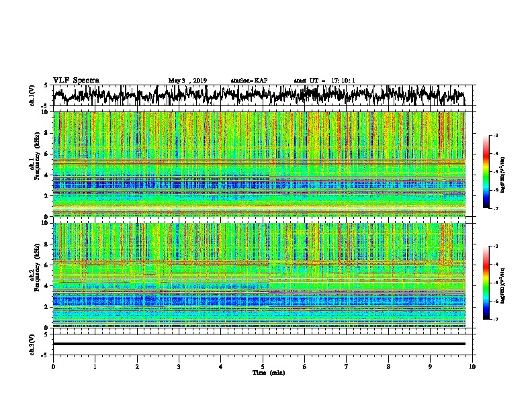The height and width of the screenshot is (411, 532).
Task: Click the "station=KAP" label
Action: [249, 81]
